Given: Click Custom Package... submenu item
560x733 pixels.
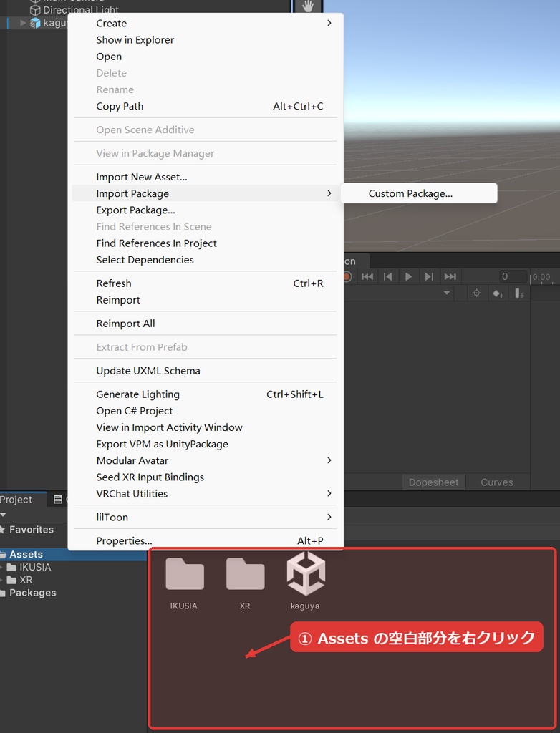Looking at the screenshot, I should coord(419,193).
